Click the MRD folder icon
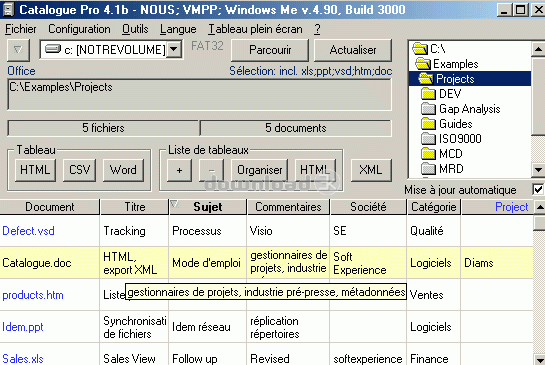Image resolution: width=545 pixels, height=365 pixels. (x=428, y=169)
